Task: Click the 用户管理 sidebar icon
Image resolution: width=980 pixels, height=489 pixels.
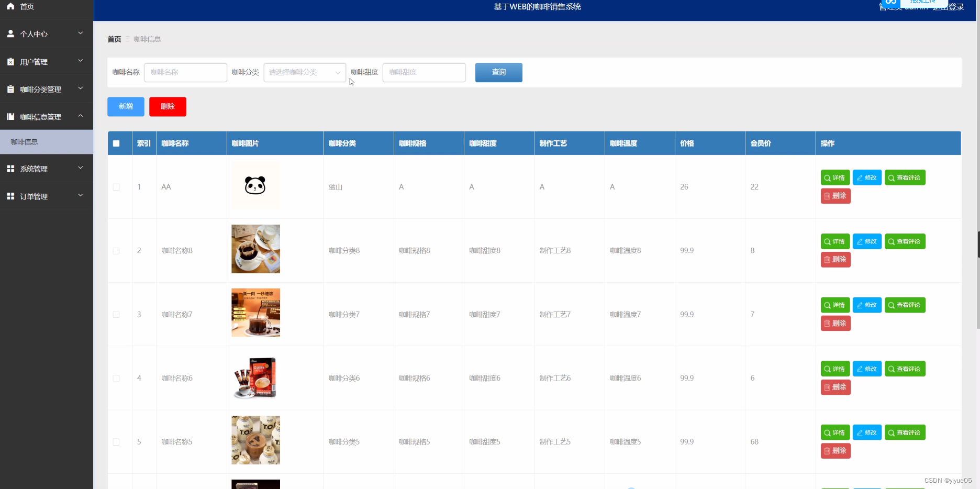Action: pos(10,61)
